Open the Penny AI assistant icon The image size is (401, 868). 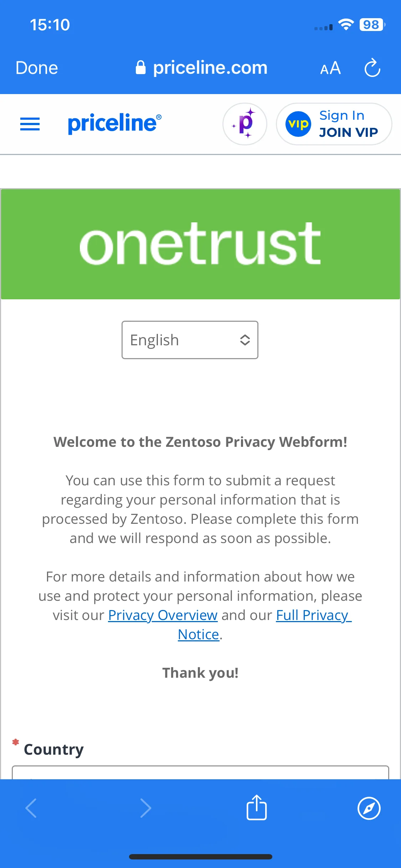(245, 124)
